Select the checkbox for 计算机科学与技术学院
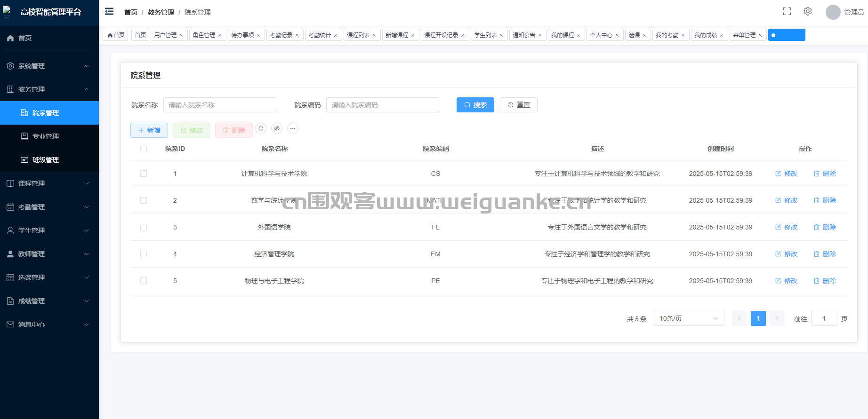Image resolution: width=868 pixels, height=419 pixels. click(x=144, y=174)
